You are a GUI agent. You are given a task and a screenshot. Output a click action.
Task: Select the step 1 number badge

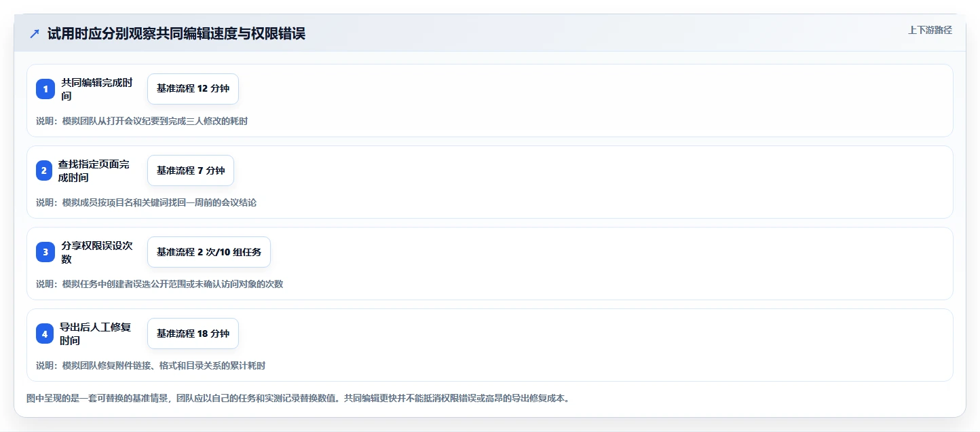pyautogui.click(x=45, y=89)
